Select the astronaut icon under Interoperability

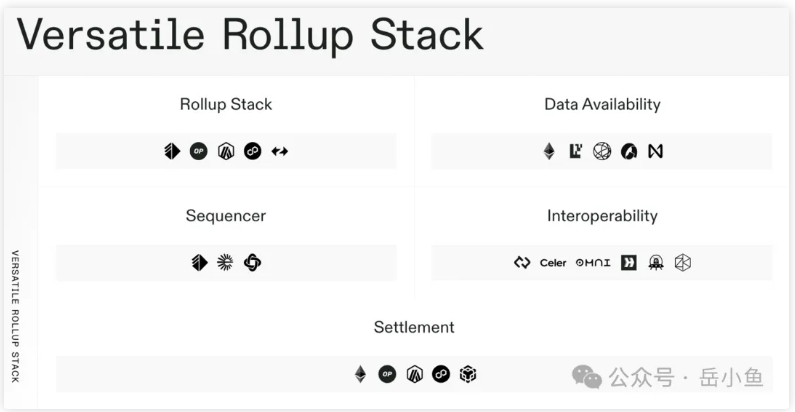[656, 263]
